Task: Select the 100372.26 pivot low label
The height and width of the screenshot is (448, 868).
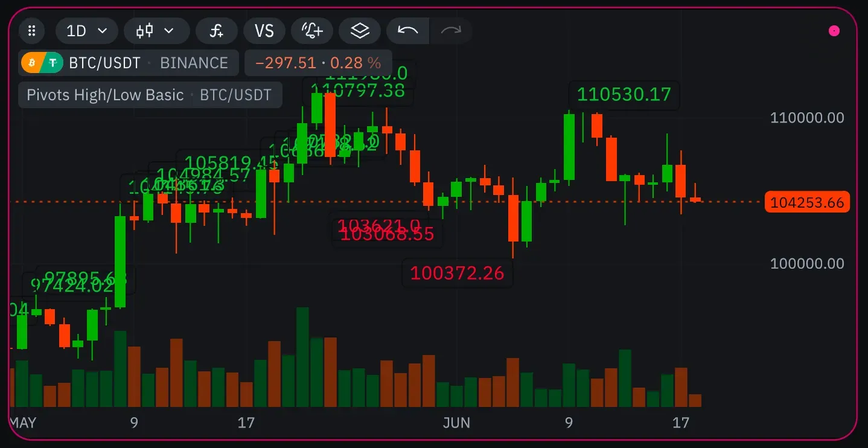Action: pos(457,273)
